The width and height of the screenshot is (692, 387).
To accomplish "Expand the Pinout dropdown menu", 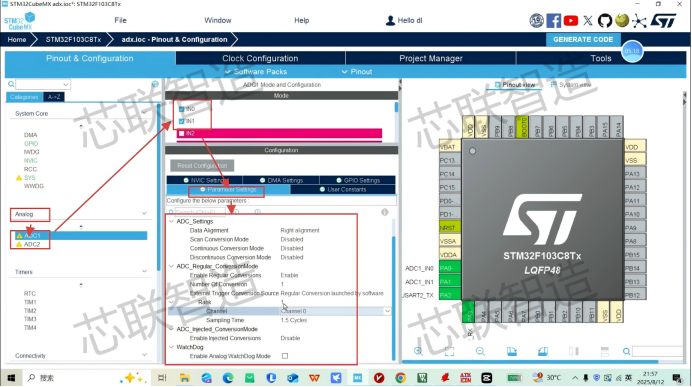I will click(x=357, y=71).
